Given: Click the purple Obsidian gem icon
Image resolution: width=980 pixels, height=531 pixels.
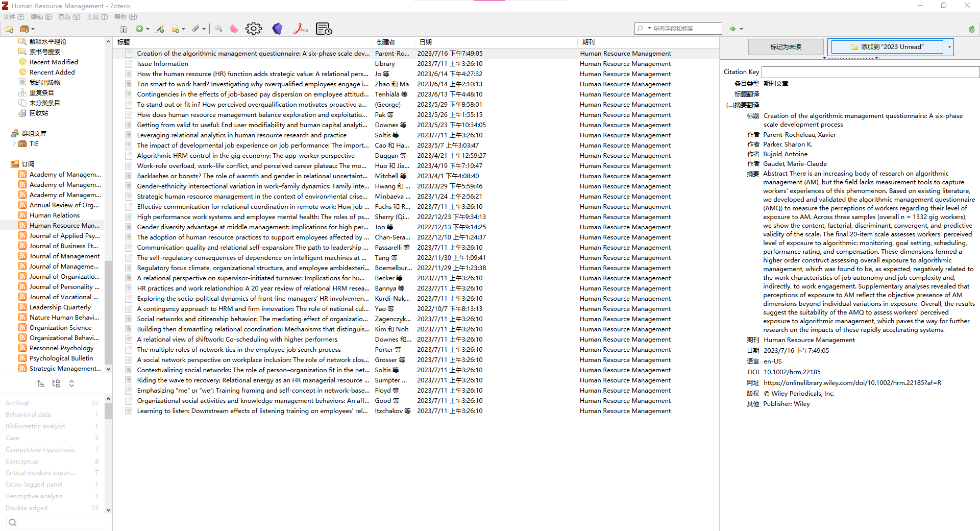Looking at the screenshot, I should (x=277, y=29).
